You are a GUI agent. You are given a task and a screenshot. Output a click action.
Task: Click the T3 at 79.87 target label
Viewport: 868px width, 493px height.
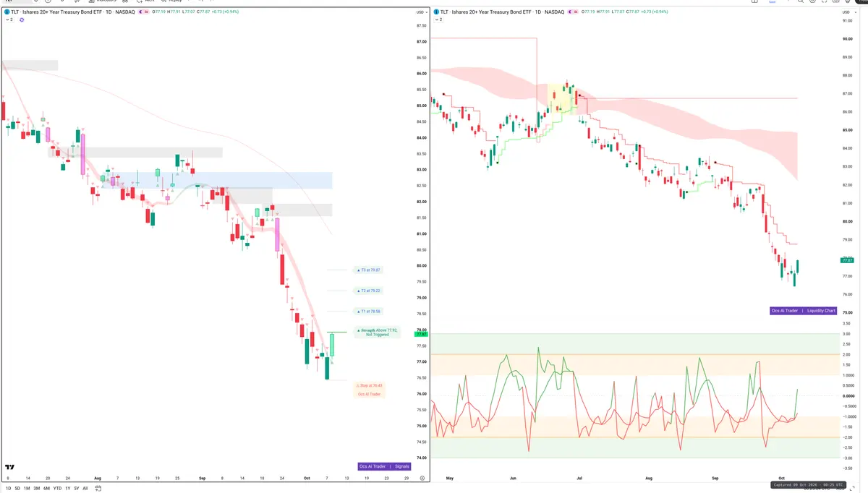368,270
